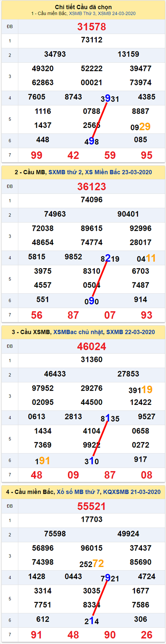
Task: Select the '1 - Cầu miền Bắc' heading text
Action: (x=49, y=13)
